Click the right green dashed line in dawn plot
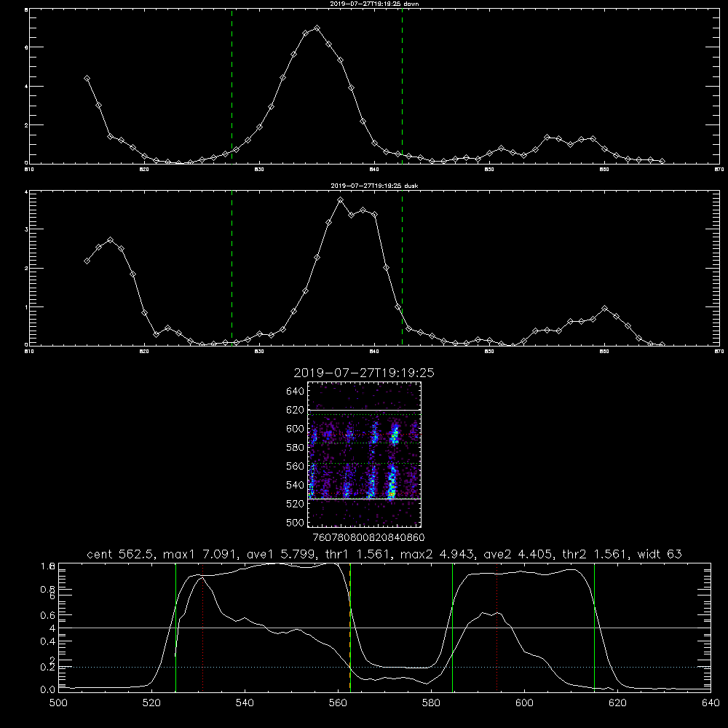728x728 pixels. pos(402,87)
